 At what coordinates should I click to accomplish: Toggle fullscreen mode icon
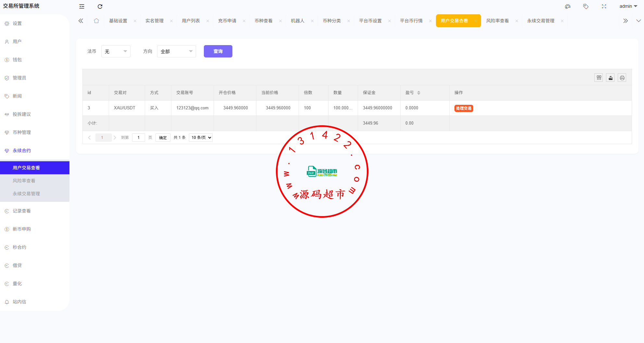click(x=604, y=6)
